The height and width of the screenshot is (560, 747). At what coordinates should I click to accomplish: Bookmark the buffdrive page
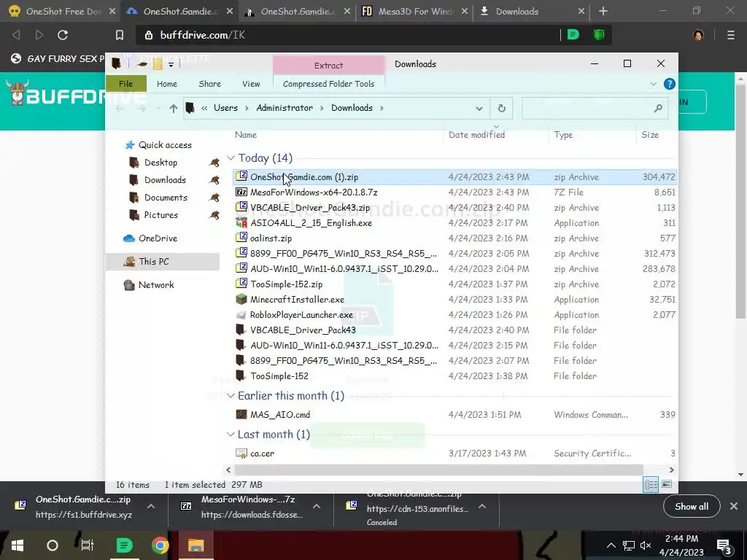click(120, 35)
